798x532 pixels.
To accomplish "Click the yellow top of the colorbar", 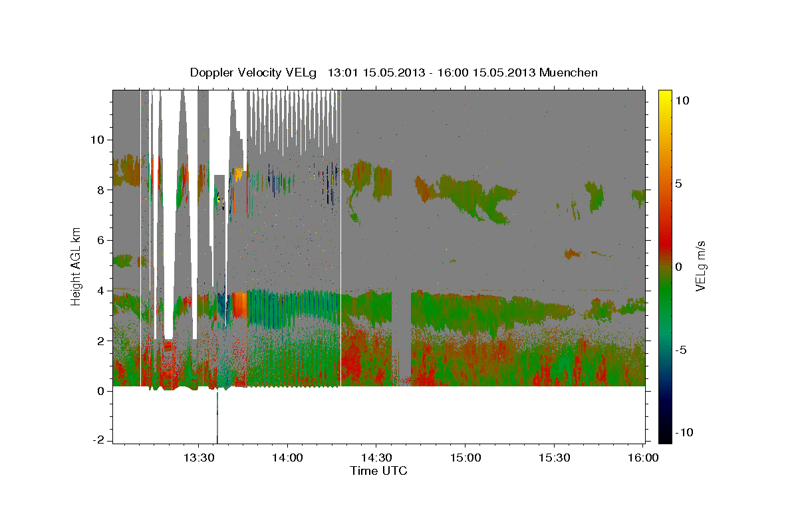I will (665, 96).
